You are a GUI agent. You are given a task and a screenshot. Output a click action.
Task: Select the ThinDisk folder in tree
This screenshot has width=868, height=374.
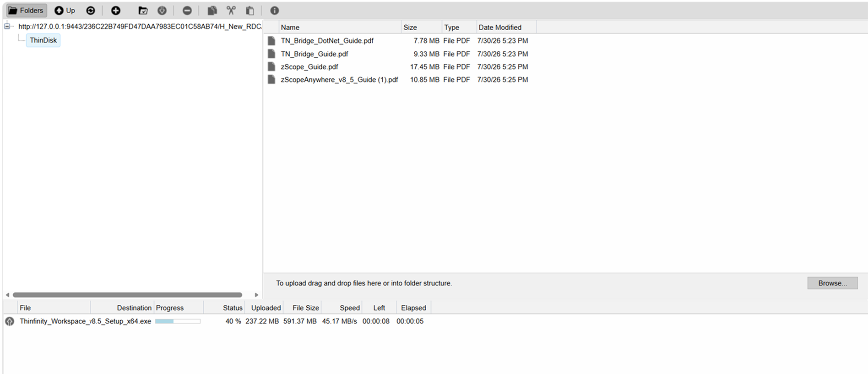[x=43, y=40]
